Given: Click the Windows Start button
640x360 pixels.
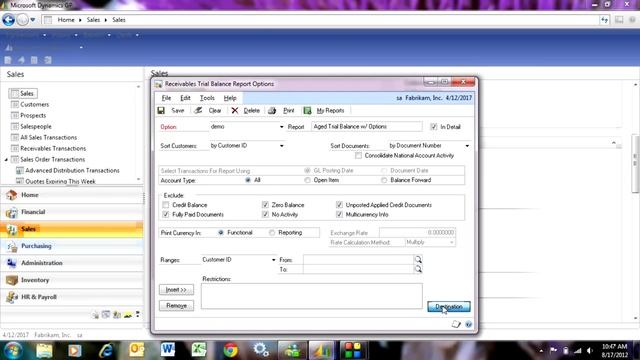Looking at the screenshot, I should [x=13, y=350].
